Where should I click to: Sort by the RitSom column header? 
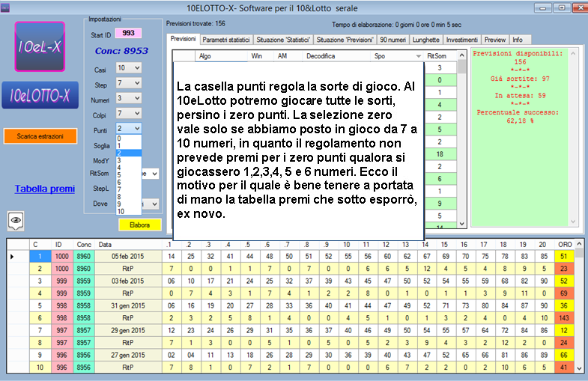coord(440,56)
